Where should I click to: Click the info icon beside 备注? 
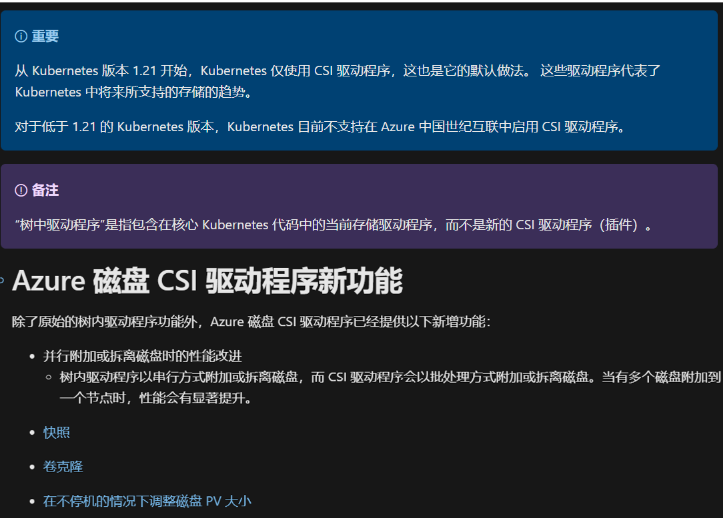point(21,190)
